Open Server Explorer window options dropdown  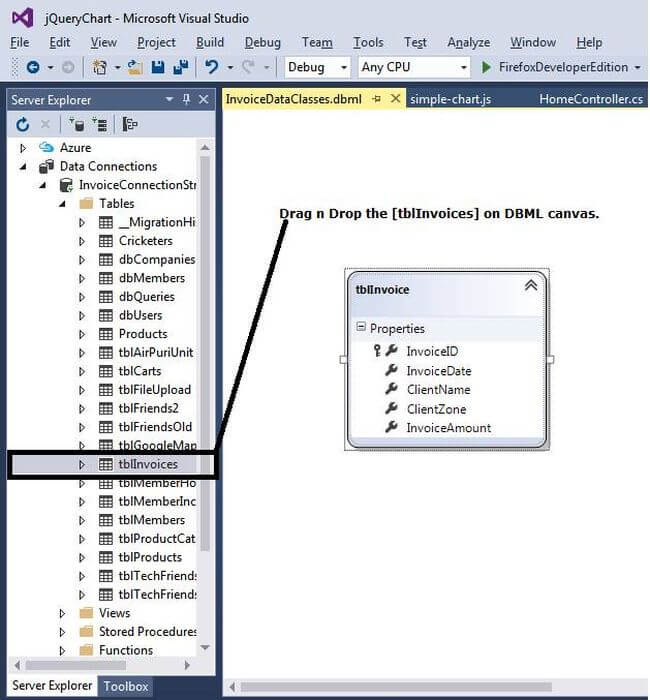[x=169, y=99]
